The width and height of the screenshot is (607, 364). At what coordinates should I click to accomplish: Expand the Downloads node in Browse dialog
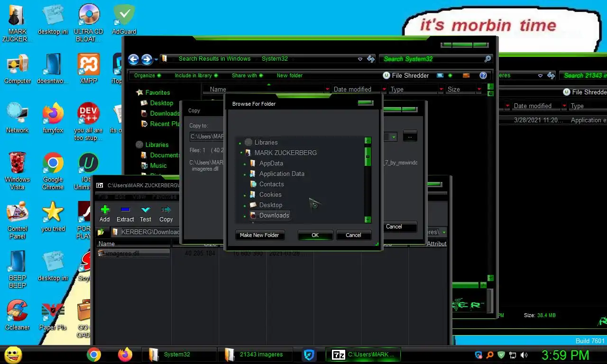[x=245, y=216]
